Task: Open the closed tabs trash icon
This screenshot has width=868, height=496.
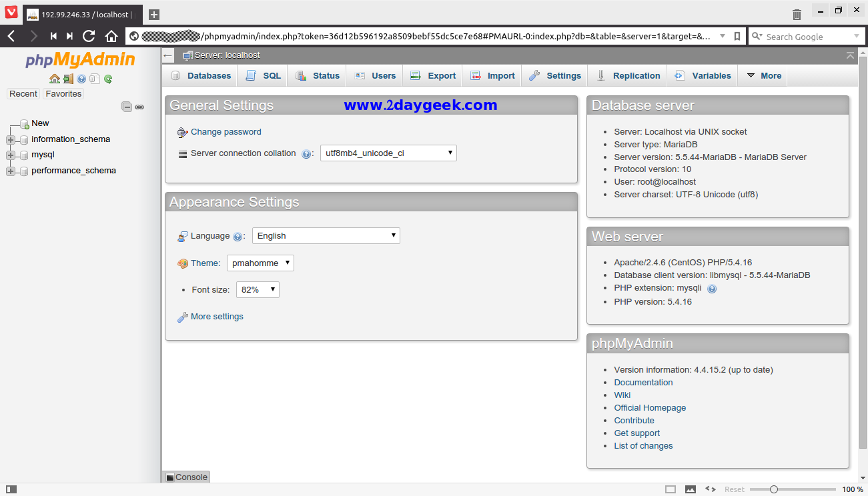Action: click(797, 14)
